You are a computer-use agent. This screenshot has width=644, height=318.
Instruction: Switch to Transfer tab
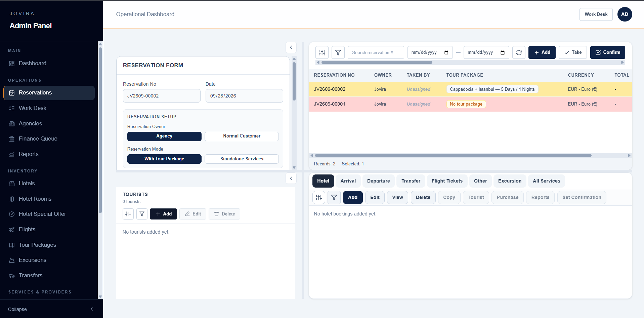pyautogui.click(x=411, y=181)
